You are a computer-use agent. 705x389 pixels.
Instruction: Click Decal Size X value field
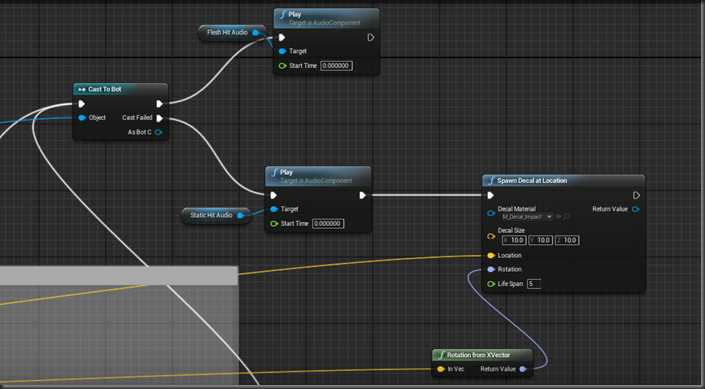514,240
